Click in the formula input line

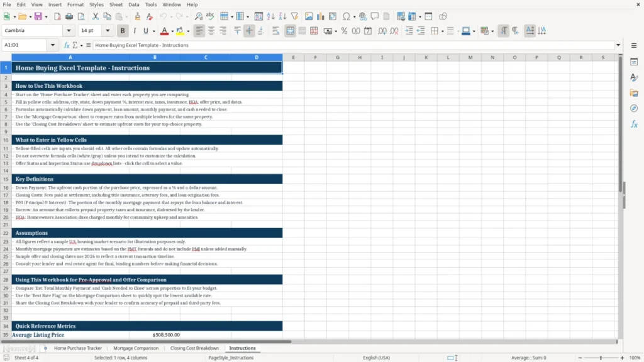click(353, 45)
